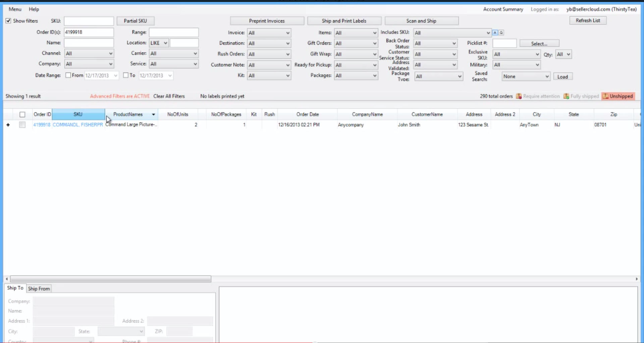Sort by the CustomerName column header
This screenshot has height=343, width=644.
427,114
